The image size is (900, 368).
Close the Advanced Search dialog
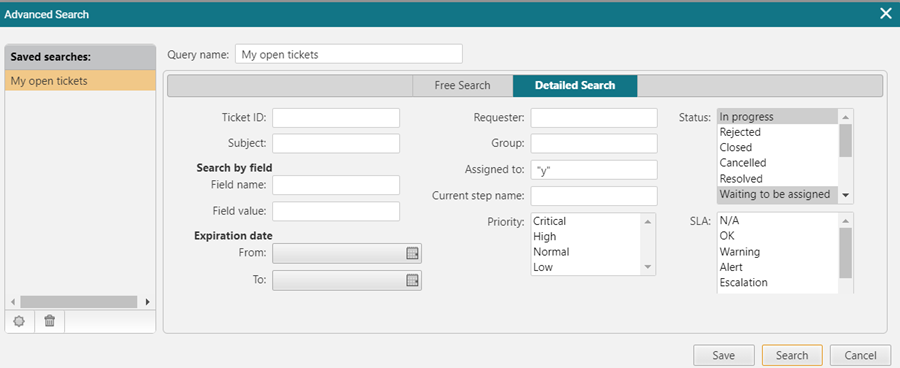pos(886,14)
